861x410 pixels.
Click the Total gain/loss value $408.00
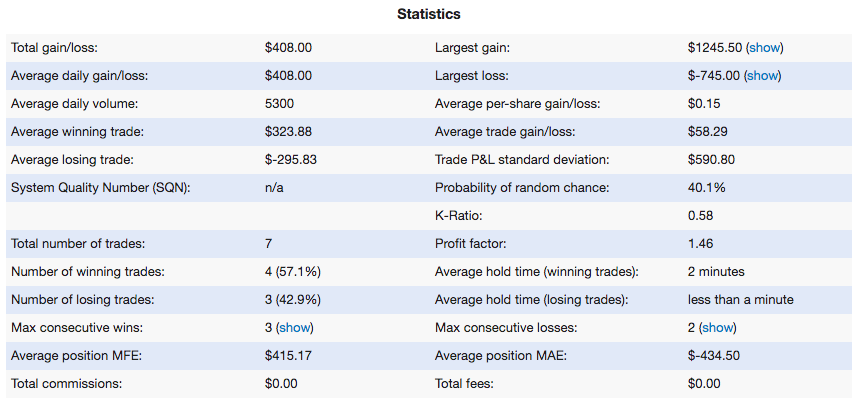tap(288, 48)
